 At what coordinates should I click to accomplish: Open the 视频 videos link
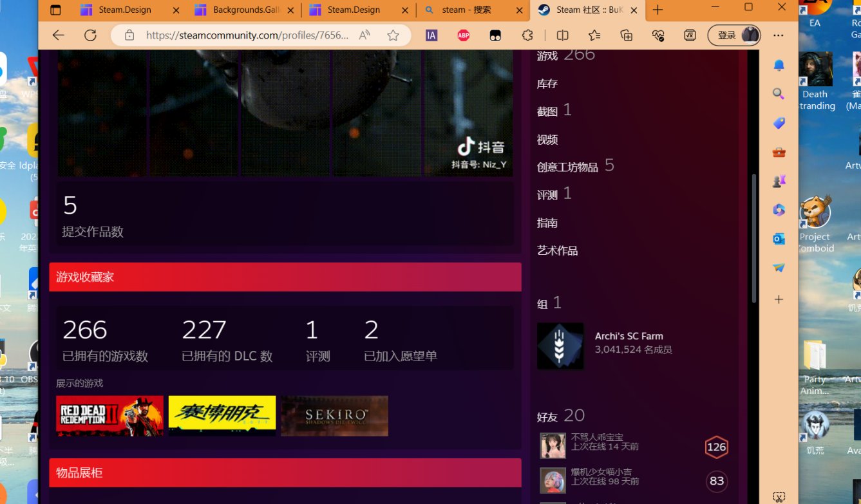(547, 140)
